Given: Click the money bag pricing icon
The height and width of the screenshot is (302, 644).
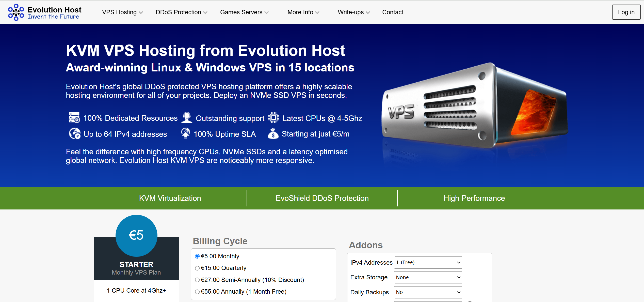Looking at the screenshot, I should point(273,133).
